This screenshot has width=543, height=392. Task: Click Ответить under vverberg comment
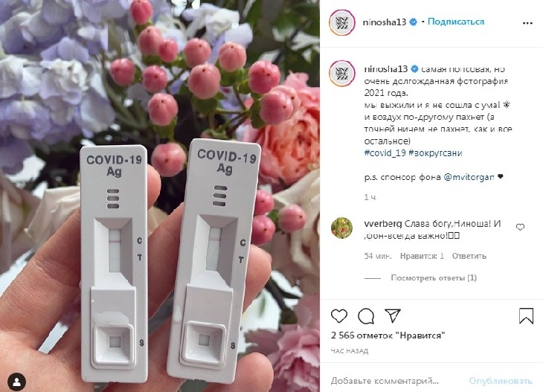469,256
